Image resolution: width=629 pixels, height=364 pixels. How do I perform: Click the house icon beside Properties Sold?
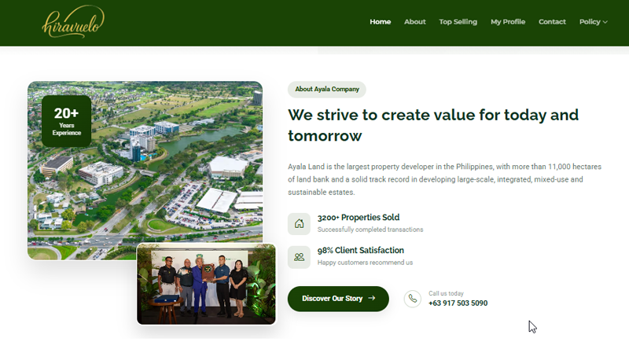click(x=299, y=223)
